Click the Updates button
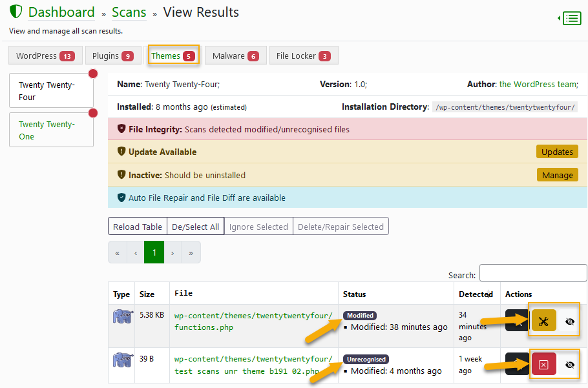Viewport: 588px width, 388px height. [557, 152]
